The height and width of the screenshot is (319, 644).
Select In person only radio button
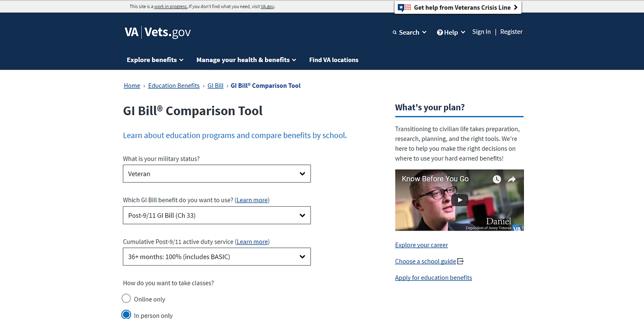tap(126, 315)
